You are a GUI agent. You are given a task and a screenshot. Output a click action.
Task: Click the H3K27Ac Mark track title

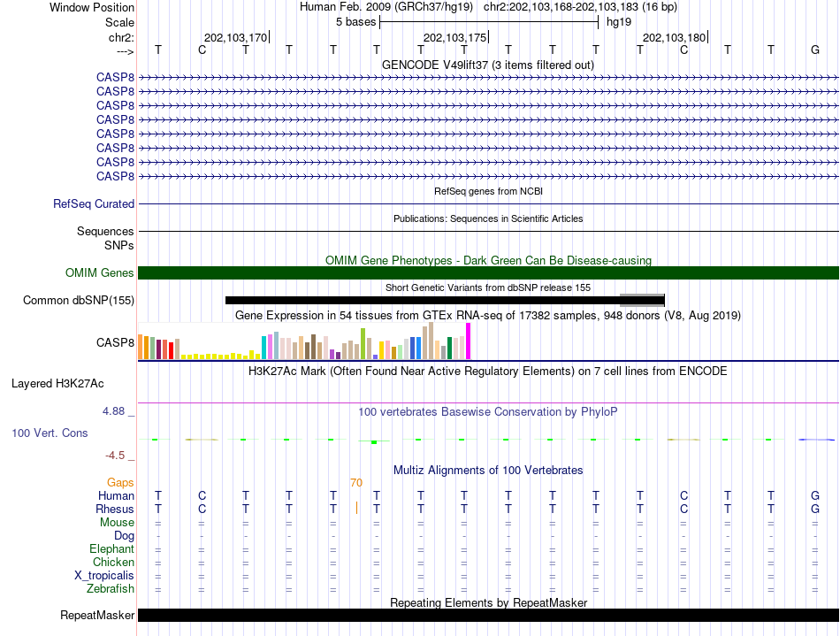[488, 372]
